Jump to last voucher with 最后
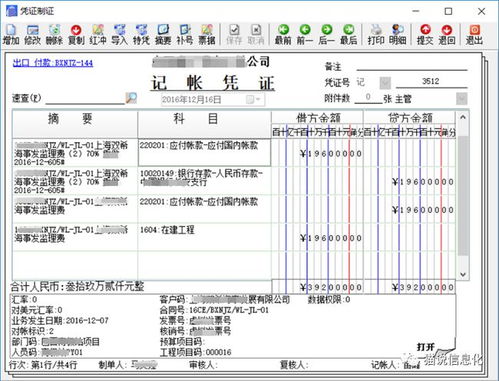The image size is (499, 381). tap(349, 35)
